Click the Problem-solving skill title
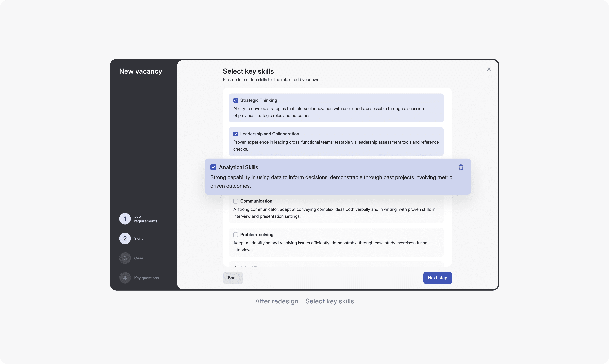609x364 pixels. click(x=257, y=235)
